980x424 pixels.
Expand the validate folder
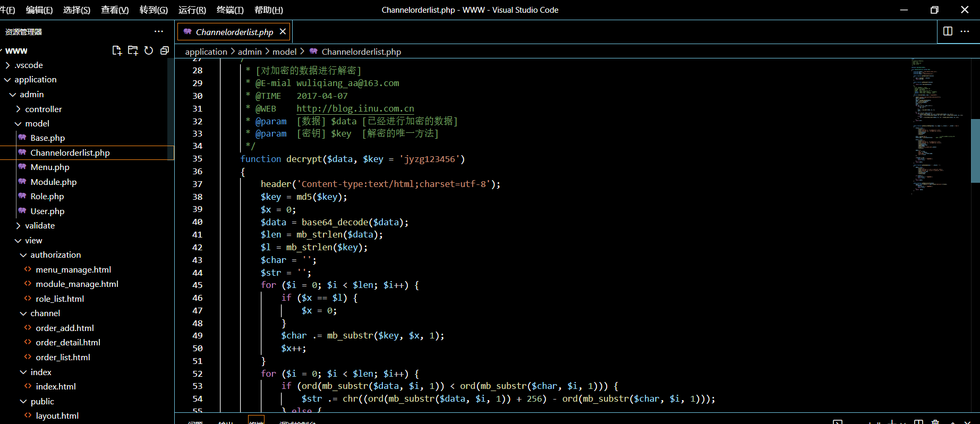tap(40, 225)
